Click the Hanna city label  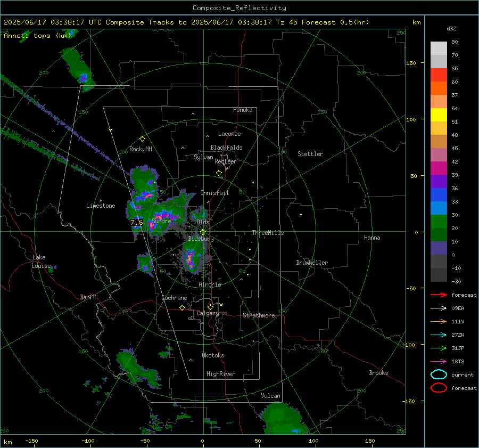(x=372, y=238)
